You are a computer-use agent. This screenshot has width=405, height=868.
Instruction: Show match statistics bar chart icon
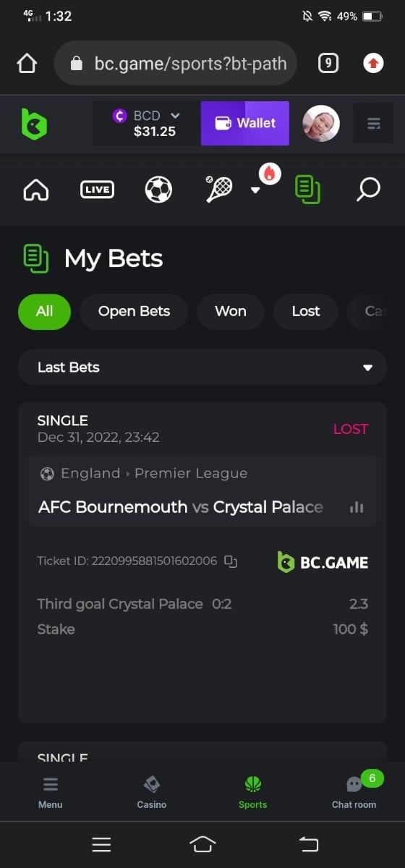pyautogui.click(x=357, y=507)
